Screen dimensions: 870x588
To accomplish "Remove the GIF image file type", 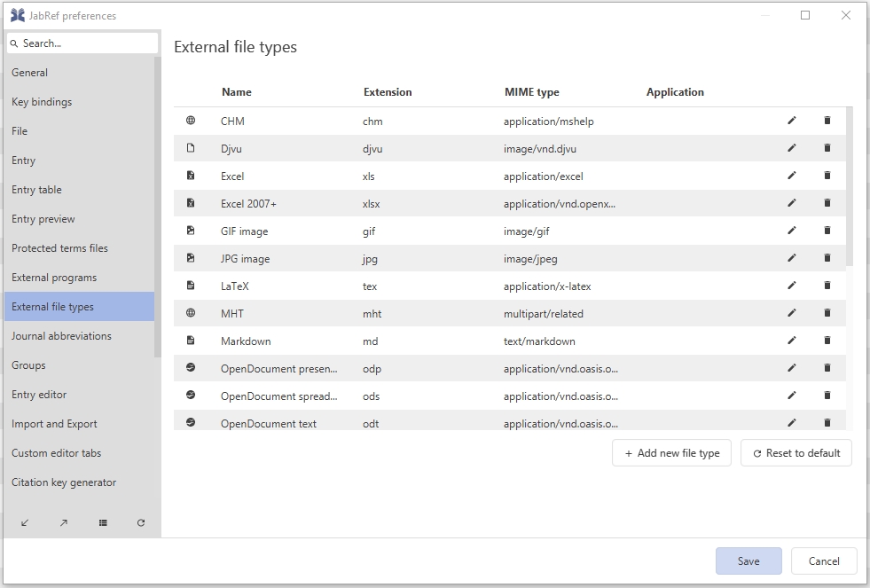I will pos(827,231).
